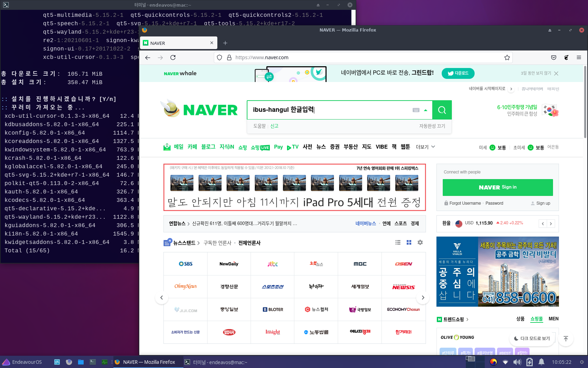Open the Pocket save icon in Firefox
This screenshot has height=368, width=588.
pos(554,57)
